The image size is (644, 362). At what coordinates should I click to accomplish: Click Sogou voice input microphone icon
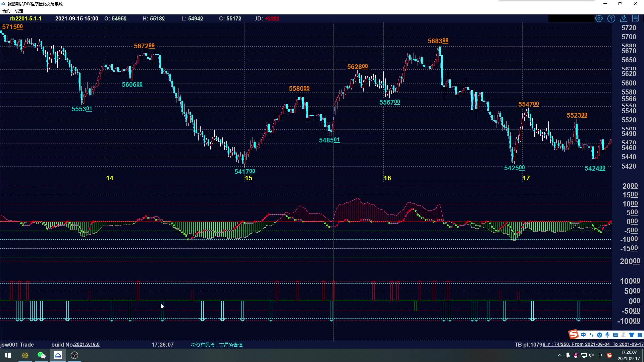(607, 335)
